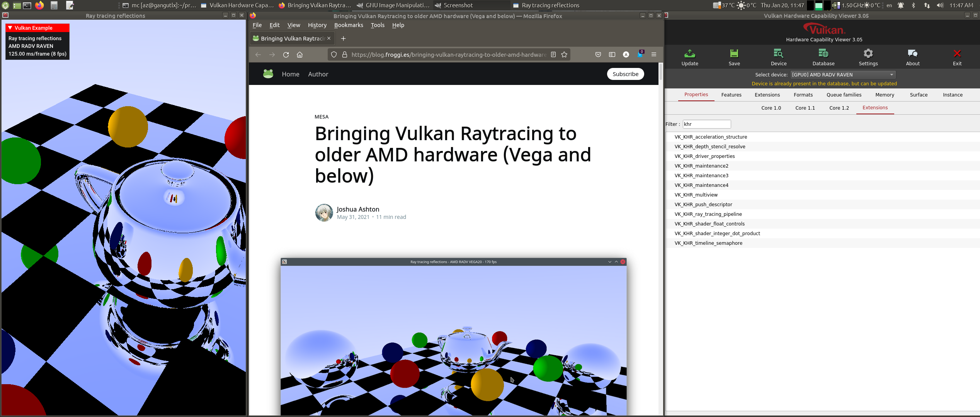Open the Bookmarks menu in Firefox
The width and height of the screenshot is (980, 417).
(x=349, y=25)
